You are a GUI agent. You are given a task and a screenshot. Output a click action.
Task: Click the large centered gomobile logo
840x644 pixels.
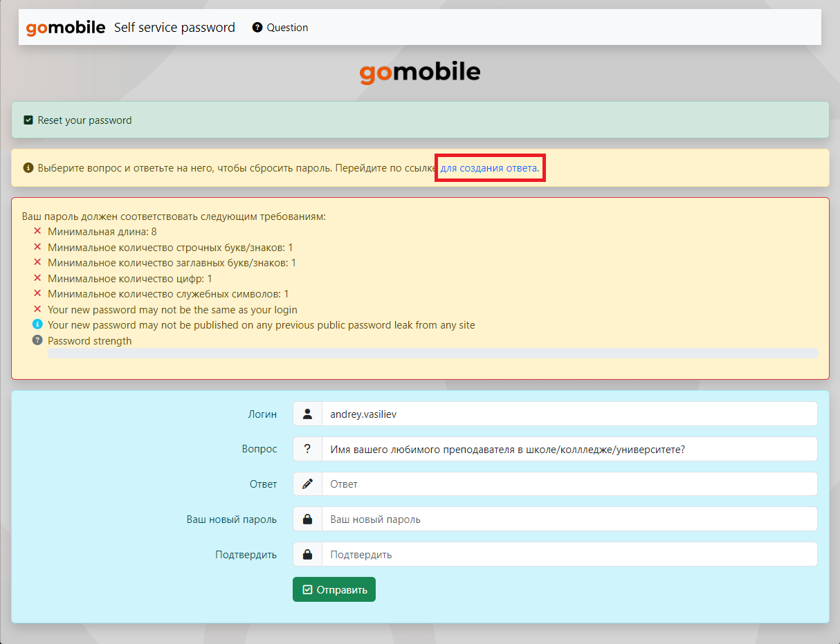419,73
